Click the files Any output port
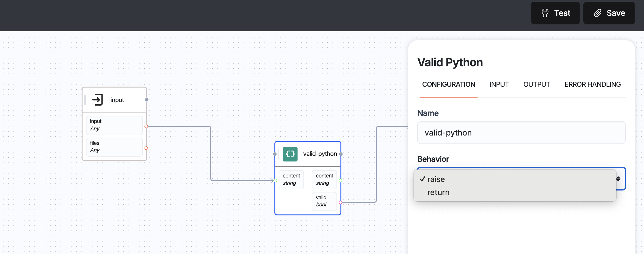The image size is (644, 254). tap(146, 148)
